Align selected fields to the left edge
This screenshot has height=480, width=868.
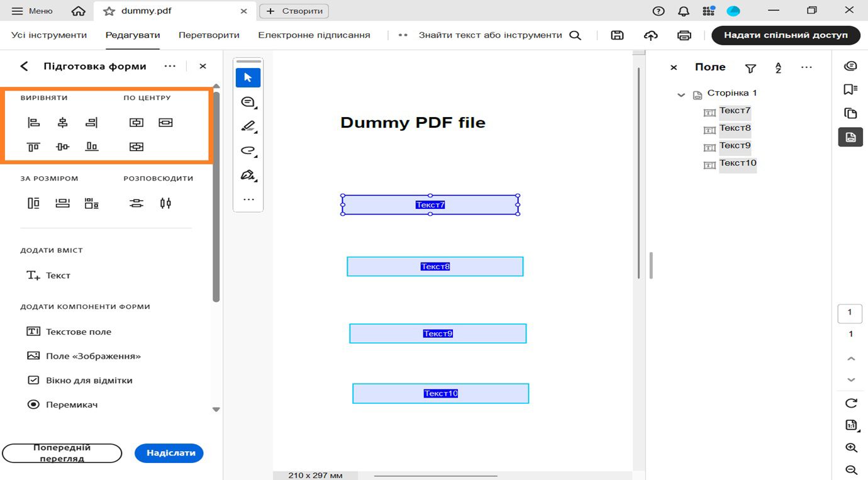[33, 123]
